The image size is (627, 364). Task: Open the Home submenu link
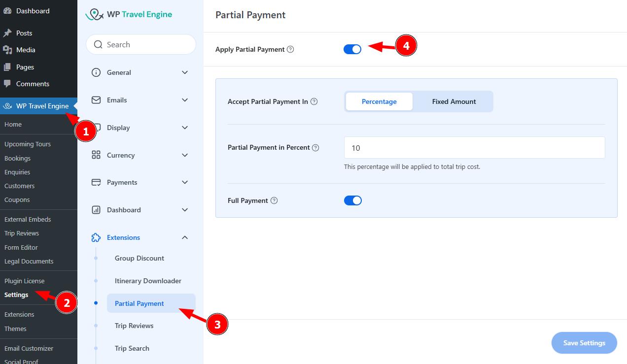13,125
